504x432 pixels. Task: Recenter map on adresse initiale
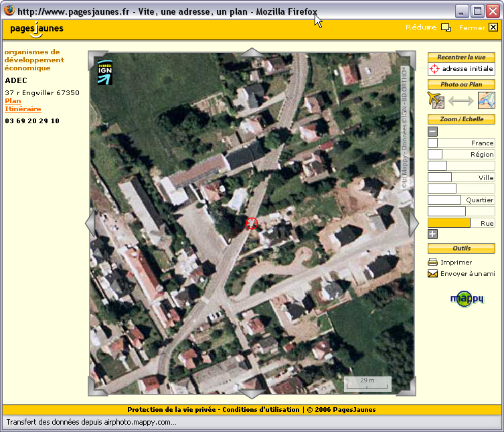pos(461,69)
